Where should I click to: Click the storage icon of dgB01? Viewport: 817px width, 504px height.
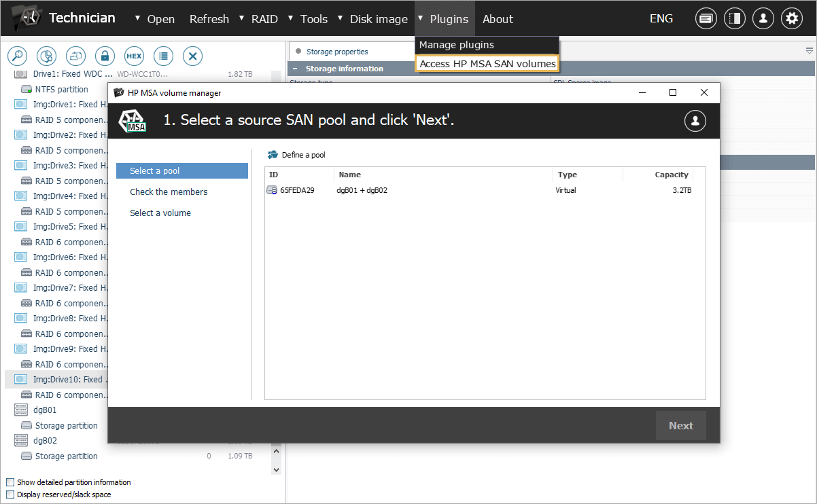21,410
